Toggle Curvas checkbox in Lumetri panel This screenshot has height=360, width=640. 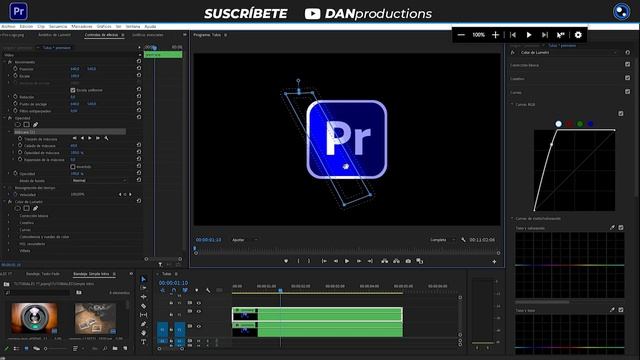click(628, 92)
